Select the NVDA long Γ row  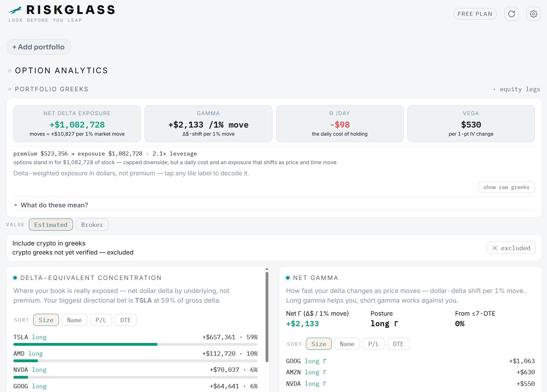[x=410, y=384]
